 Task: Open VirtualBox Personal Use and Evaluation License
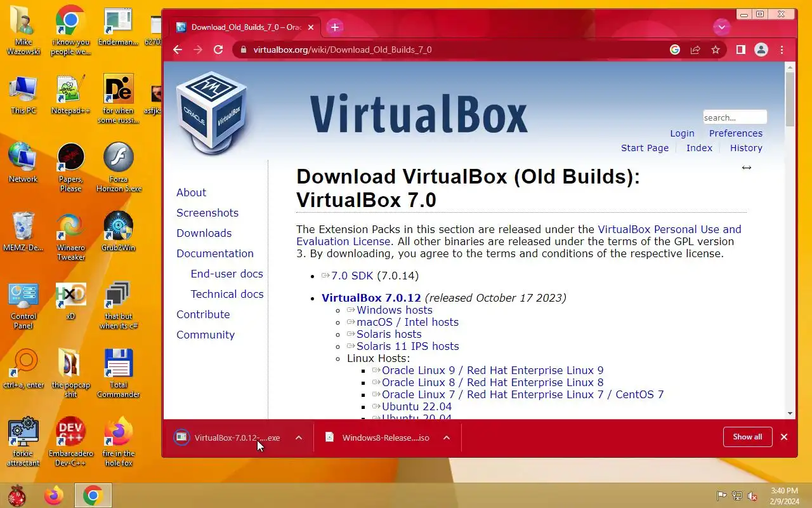(669, 229)
